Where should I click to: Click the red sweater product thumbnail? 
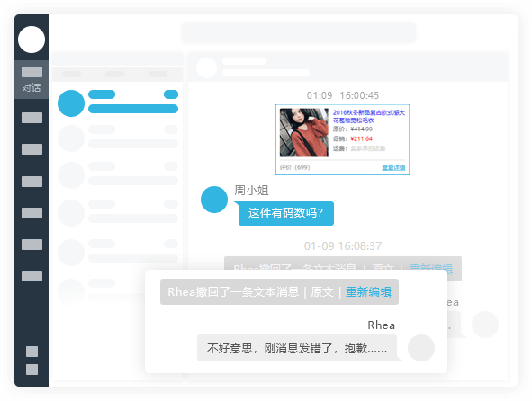[x=304, y=132]
